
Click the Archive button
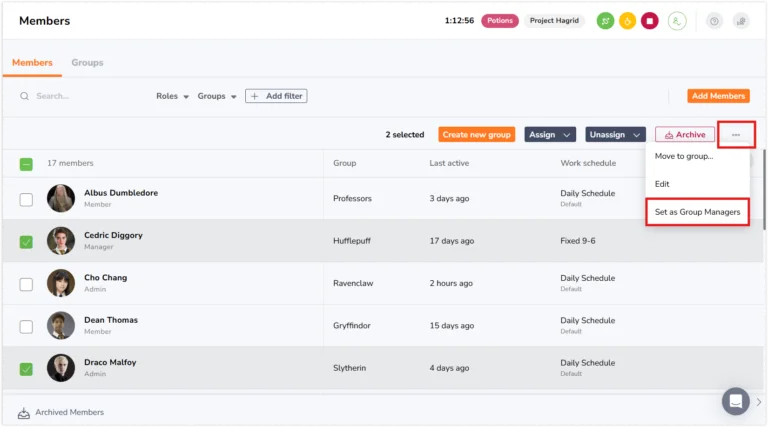coord(685,135)
